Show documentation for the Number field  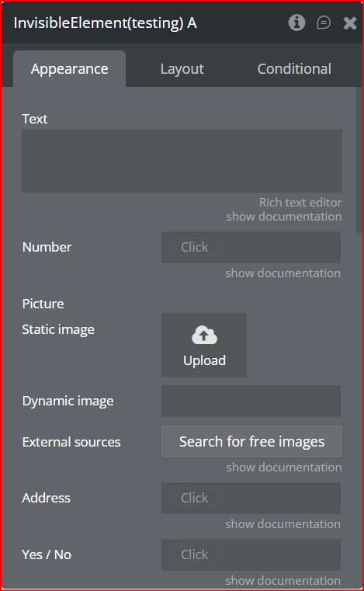(283, 273)
